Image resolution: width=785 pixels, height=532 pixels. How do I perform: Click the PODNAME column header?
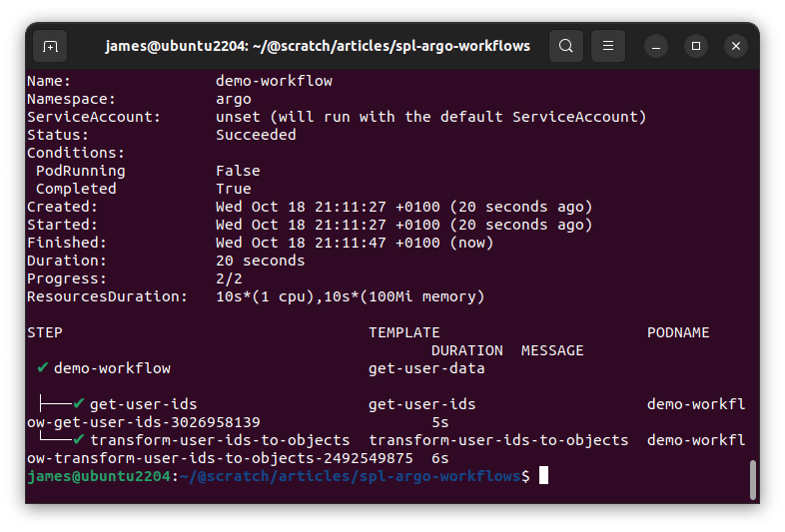pyautogui.click(x=678, y=332)
